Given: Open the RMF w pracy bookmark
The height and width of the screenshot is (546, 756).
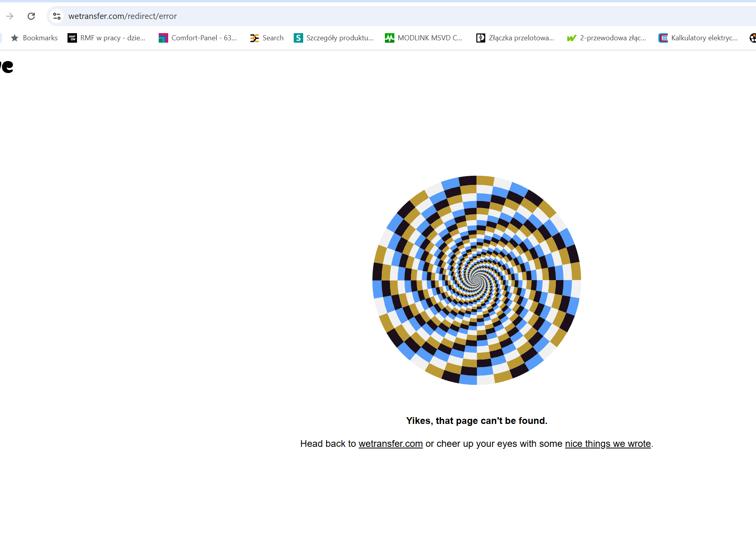Looking at the screenshot, I should 107,38.
